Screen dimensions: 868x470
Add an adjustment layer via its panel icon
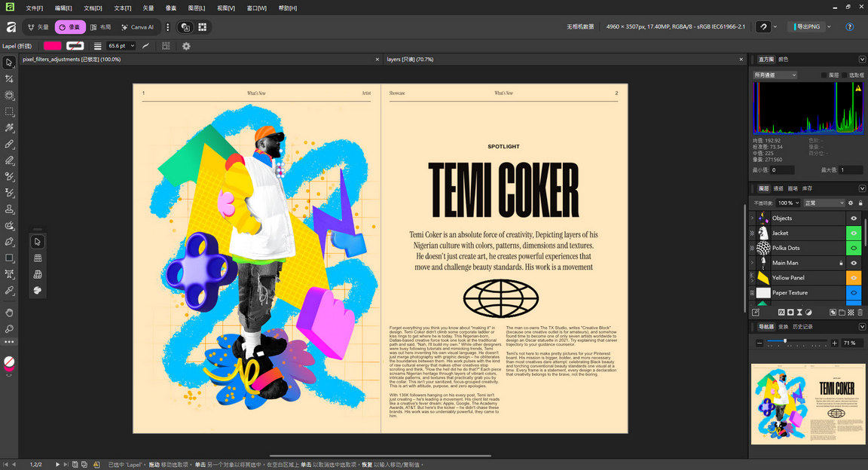tap(808, 312)
